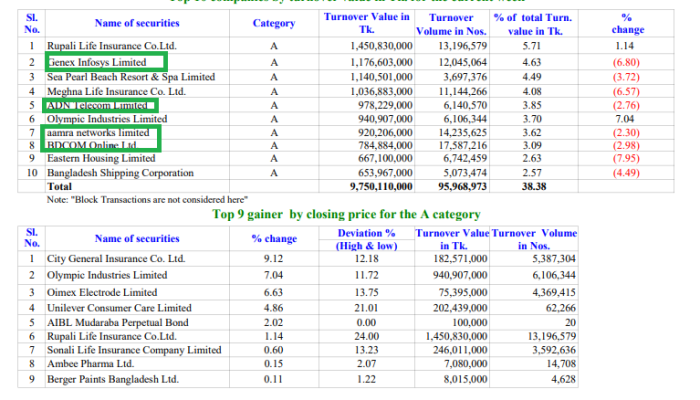Click the Deviation % (High & low) header
This screenshot has height=400, width=700.
click(x=367, y=239)
